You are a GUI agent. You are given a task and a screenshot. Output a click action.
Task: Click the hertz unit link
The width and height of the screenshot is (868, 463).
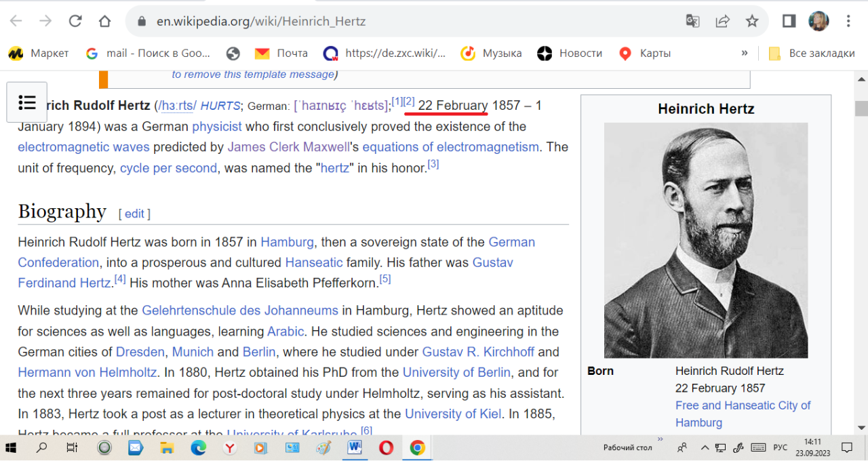click(x=334, y=168)
